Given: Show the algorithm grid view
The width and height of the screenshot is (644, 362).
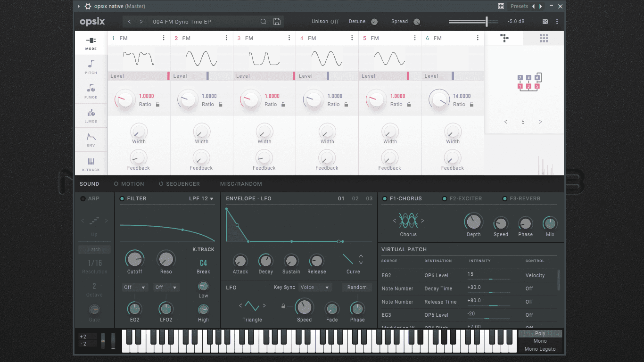Looking at the screenshot, I should 544,38.
